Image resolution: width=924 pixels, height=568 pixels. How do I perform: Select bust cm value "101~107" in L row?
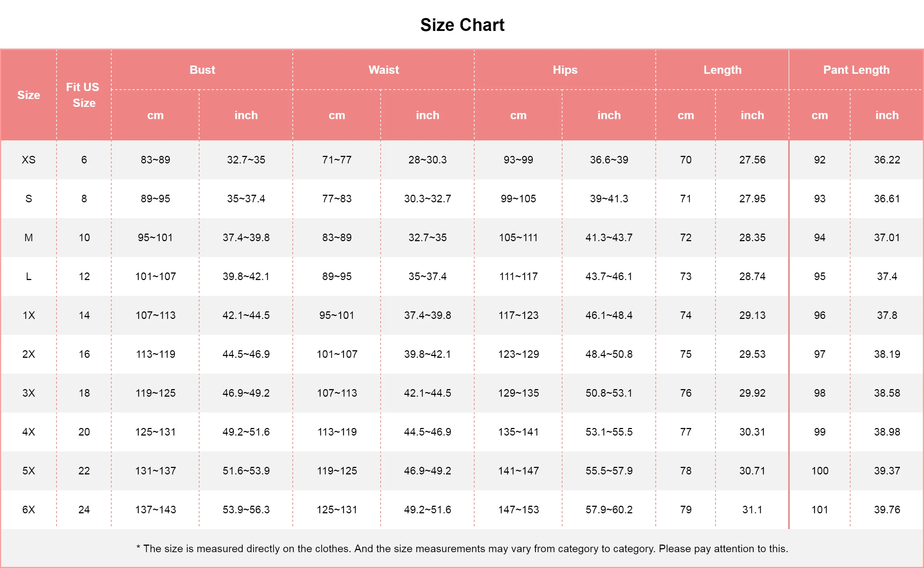(156, 276)
